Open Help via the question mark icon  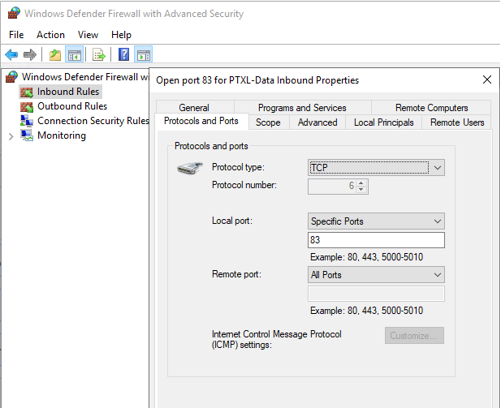124,54
